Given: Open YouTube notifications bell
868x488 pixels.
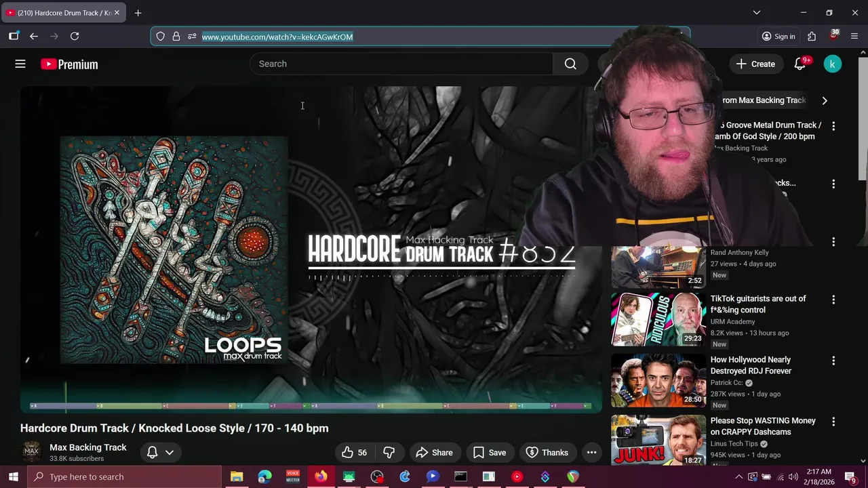Looking at the screenshot, I should (800, 64).
